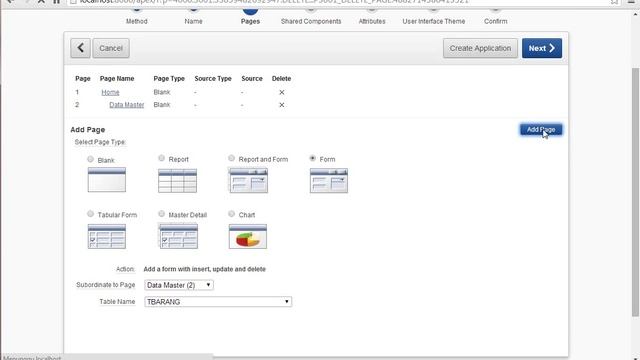Screen dimensions: 640x360
Task: Go to the Confirm wizard step
Action: click(496, 21)
